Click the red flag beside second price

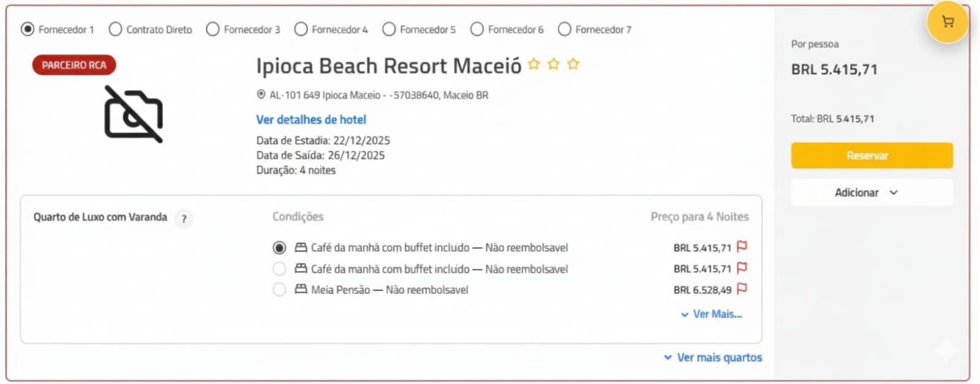point(742,268)
